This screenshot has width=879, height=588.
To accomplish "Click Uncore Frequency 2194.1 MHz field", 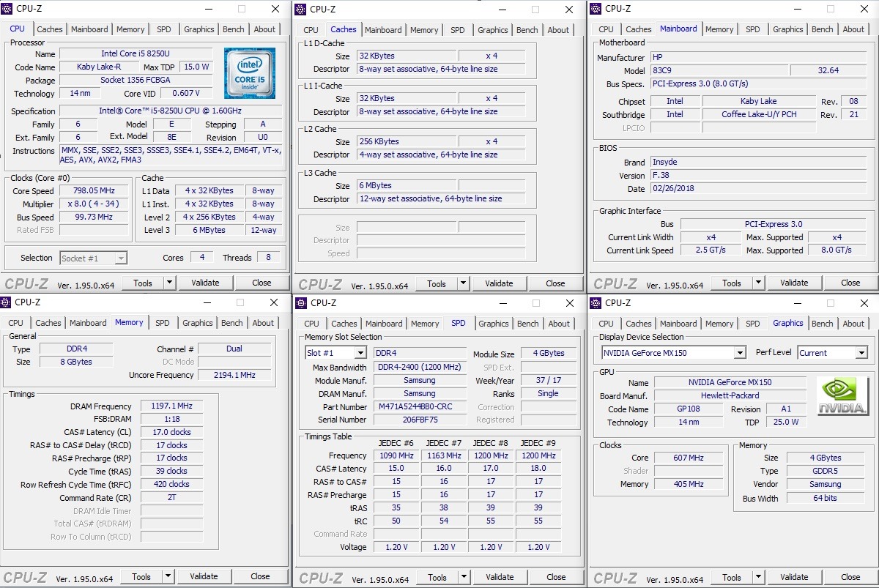I will tap(234, 375).
